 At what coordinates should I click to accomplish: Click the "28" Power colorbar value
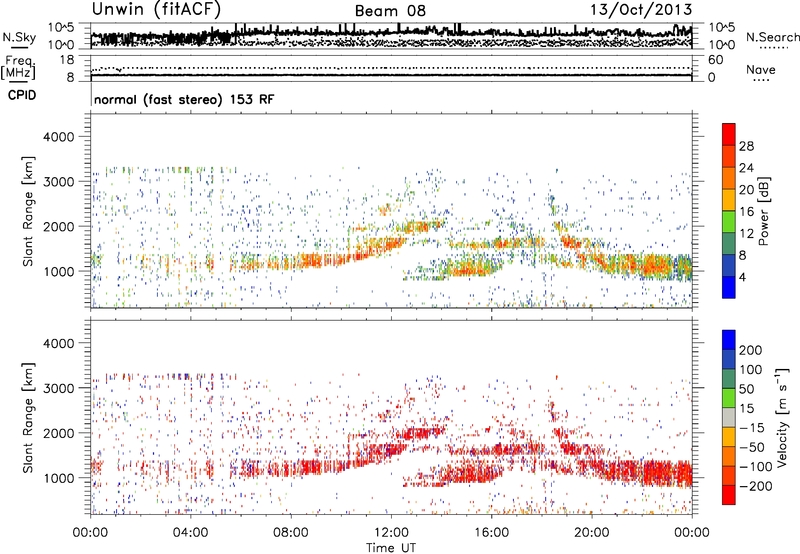point(746,146)
